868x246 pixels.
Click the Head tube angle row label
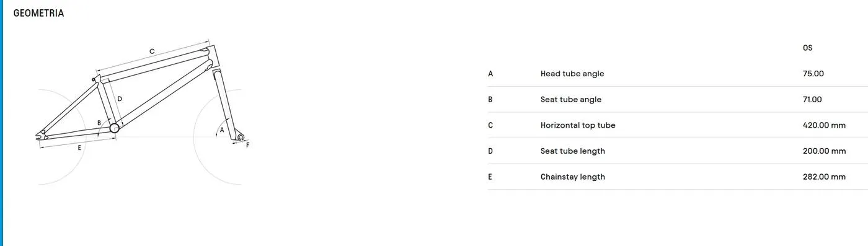(x=572, y=74)
